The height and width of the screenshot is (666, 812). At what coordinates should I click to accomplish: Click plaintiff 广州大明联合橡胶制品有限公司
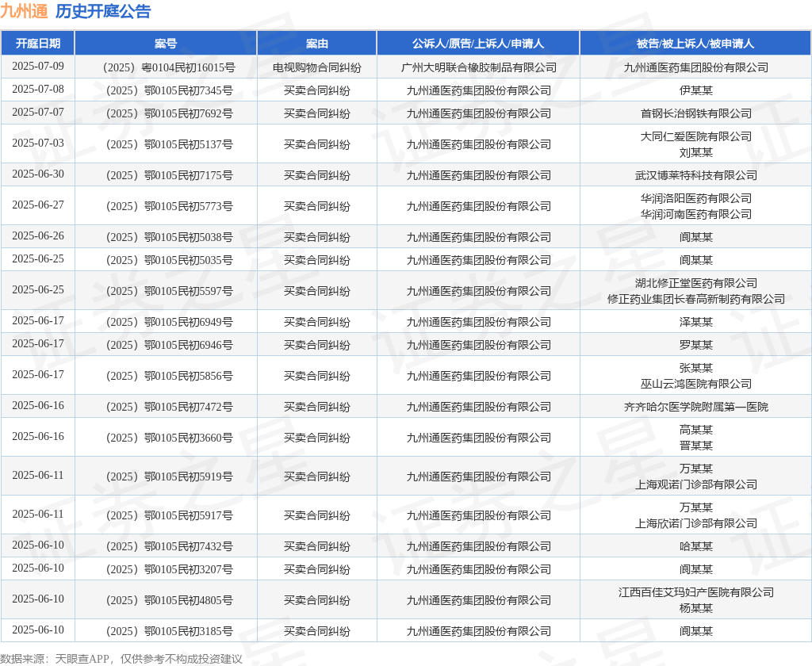tap(478, 67)
